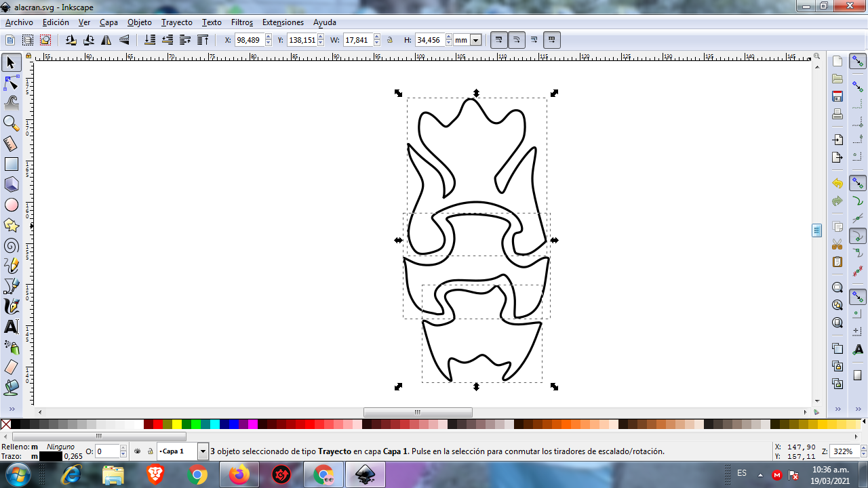Open the mm units dropdown
The height and width of the screenshot is (488, 868).
[x=475, y=40]
